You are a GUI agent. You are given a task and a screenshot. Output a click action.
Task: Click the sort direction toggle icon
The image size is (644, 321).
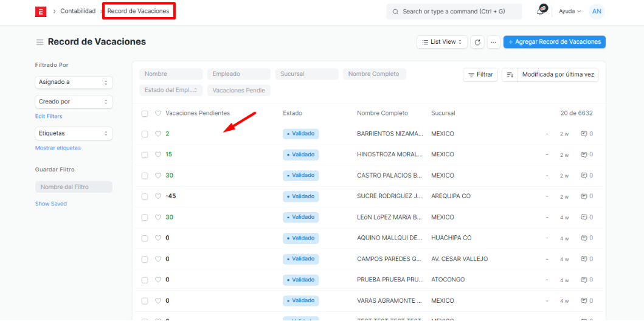(510, 75)
